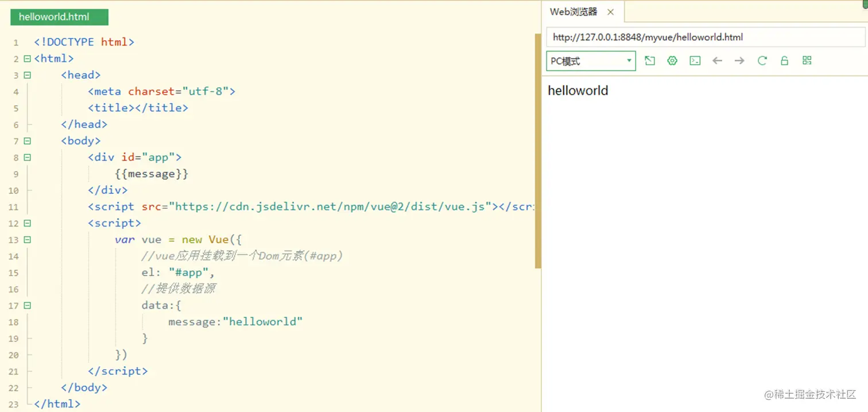868x412 pixels.
Task: Close the Web浏览器 tab
Action: tap(611, 12)
